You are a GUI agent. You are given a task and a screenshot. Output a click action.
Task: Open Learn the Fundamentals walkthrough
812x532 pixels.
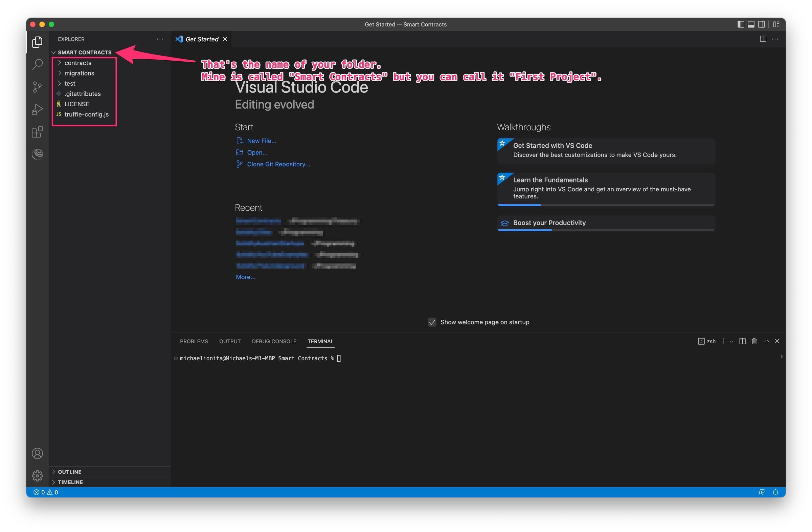click(x=606, y=189)
